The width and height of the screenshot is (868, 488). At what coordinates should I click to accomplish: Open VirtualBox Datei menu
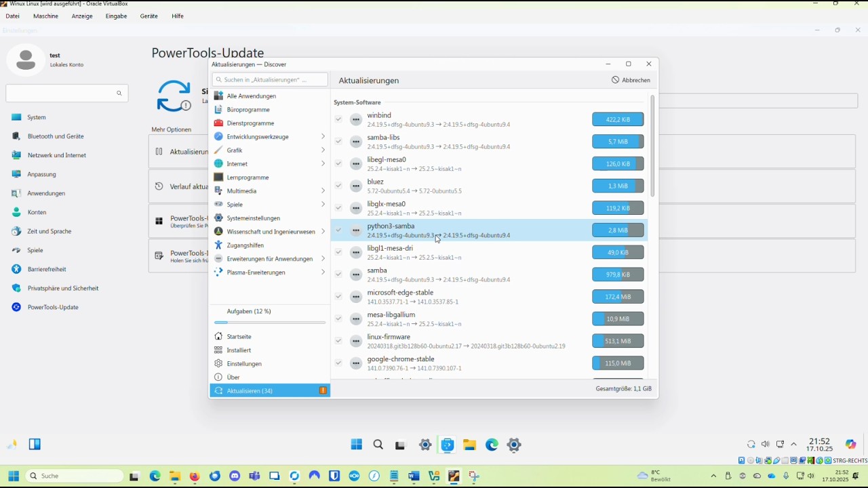12,16
